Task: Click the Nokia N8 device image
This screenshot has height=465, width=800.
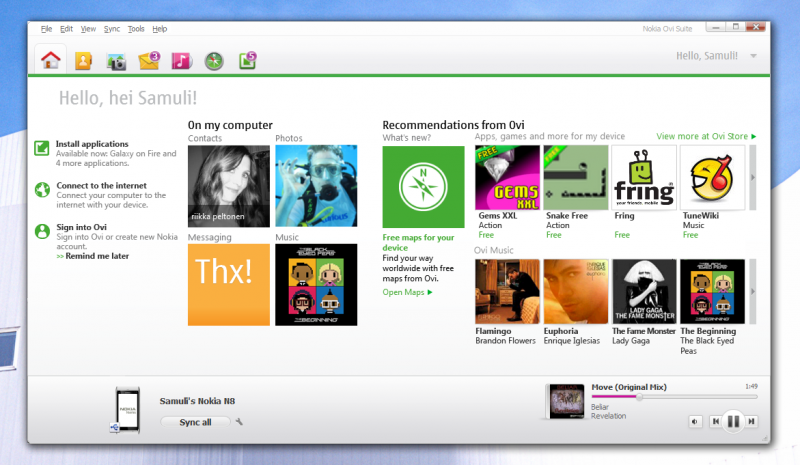Action: tap(126, 410)
